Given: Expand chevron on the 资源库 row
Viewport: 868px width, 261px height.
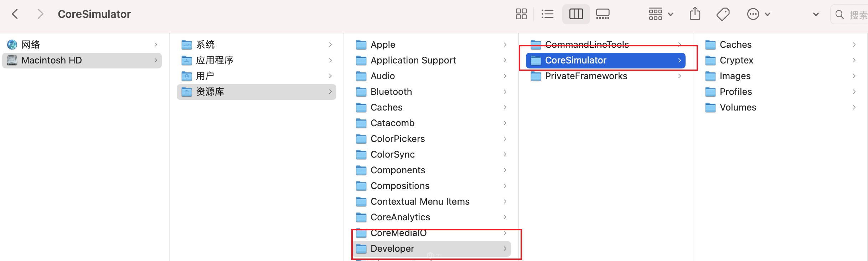Looking at the screenshot, I should pyautogui.click(x=330, y=92).
